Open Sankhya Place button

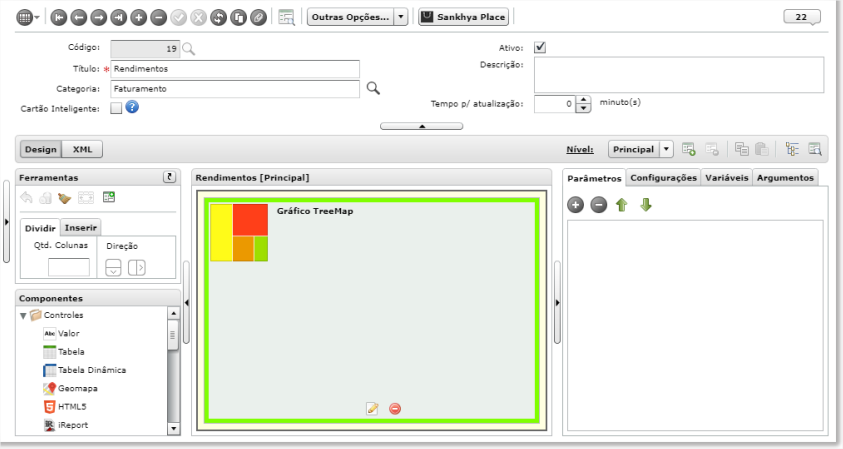pos(464,17)
